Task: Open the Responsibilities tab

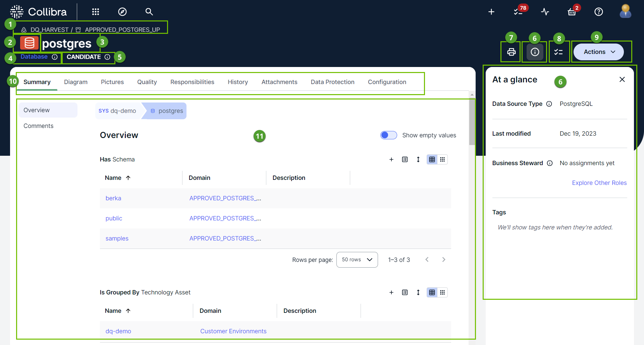Action: click(192, 82)
